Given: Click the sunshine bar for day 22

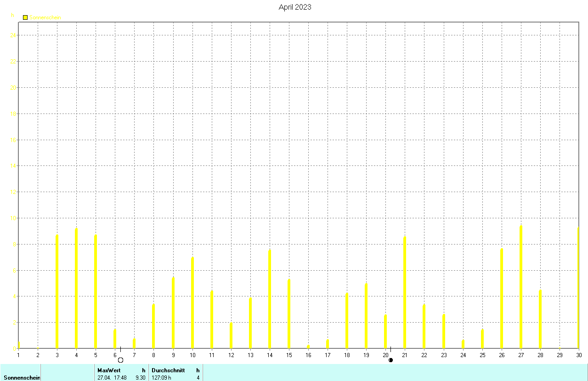Looking at the screenshot, I should click(x=424, y=326).
